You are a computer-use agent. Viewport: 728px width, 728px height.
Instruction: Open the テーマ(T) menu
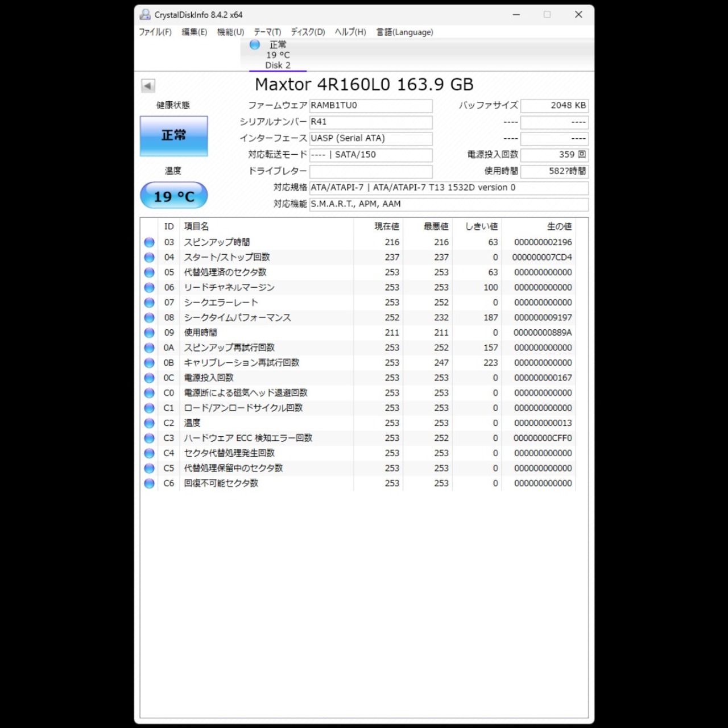click(x=267, y=32)
